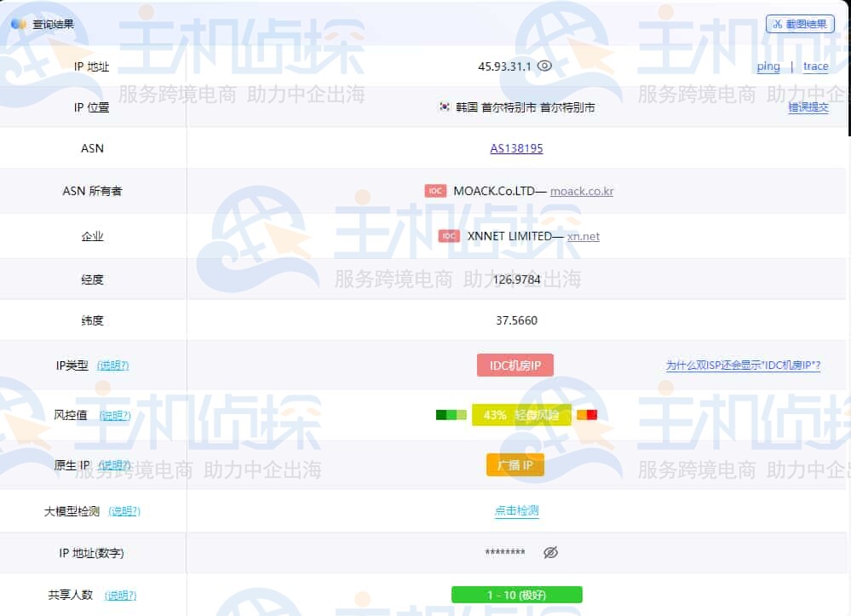
Task: Click the 43% 轻微风险 risk indicator
Action: [x=521, y=415]
